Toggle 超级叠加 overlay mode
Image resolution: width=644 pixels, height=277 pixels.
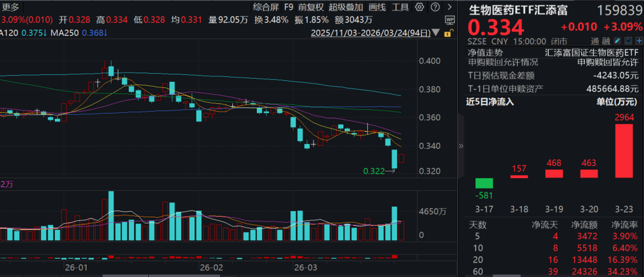pyautogui.click(x=345, y=7)
